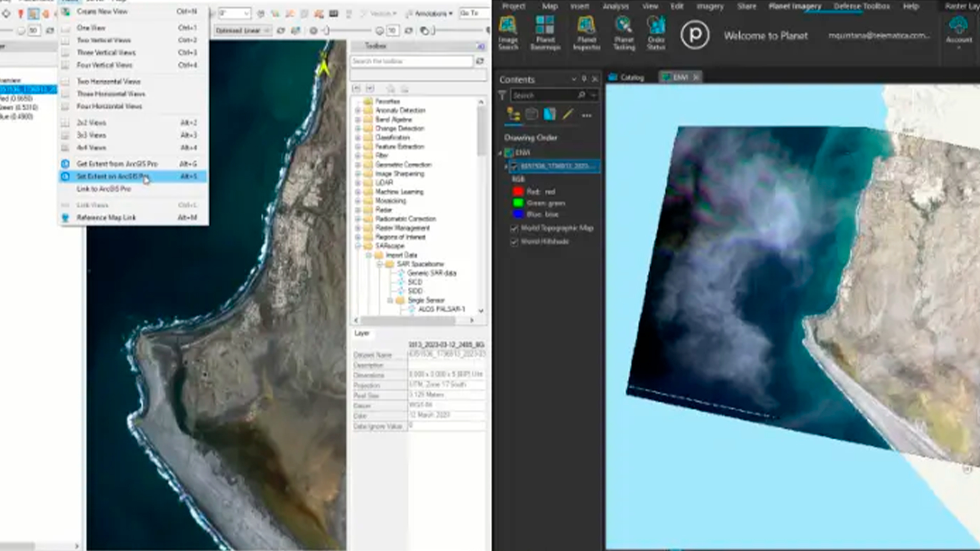This screenshot has width=980, height=551.
Task: Select Link to ArcGIS Pro menu entry
Action: 104,189
